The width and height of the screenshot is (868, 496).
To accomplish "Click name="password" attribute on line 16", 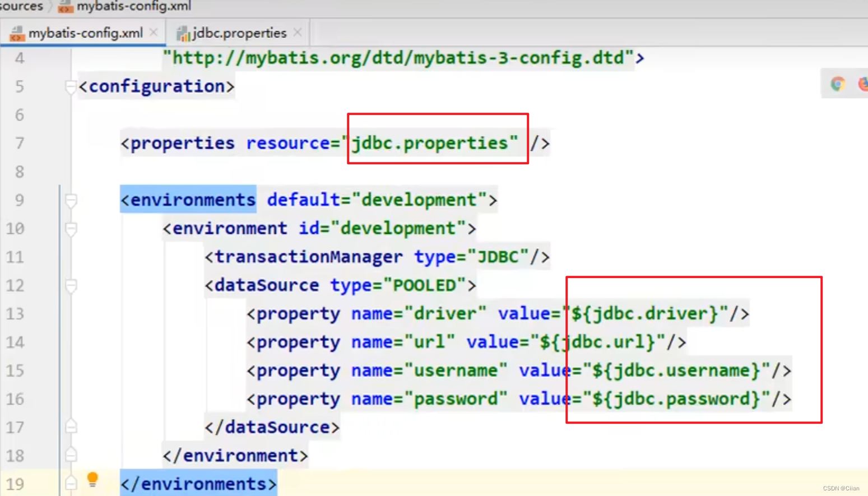I will tap(429, 399).
